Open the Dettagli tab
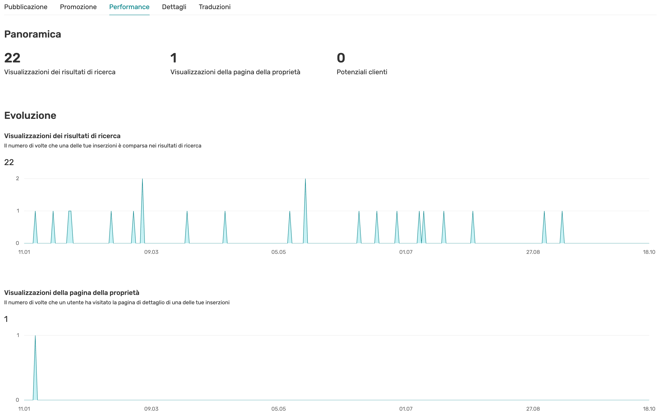The height and width of the screenshot is (414, 670). click(x=174, y=7)
